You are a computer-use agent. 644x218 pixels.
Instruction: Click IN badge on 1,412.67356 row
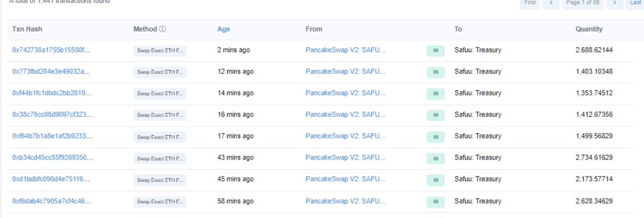[x=436, y=115]
